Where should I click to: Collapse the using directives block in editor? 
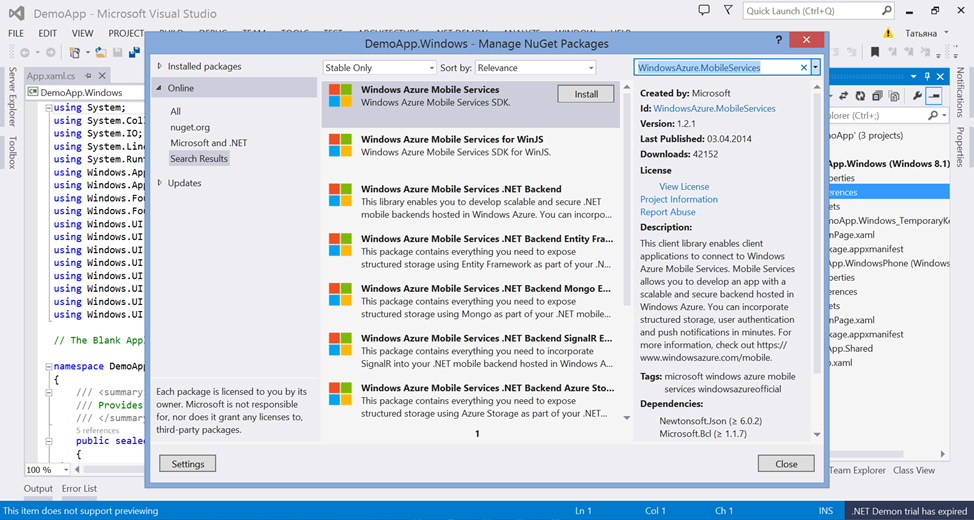tap(48, 107)
